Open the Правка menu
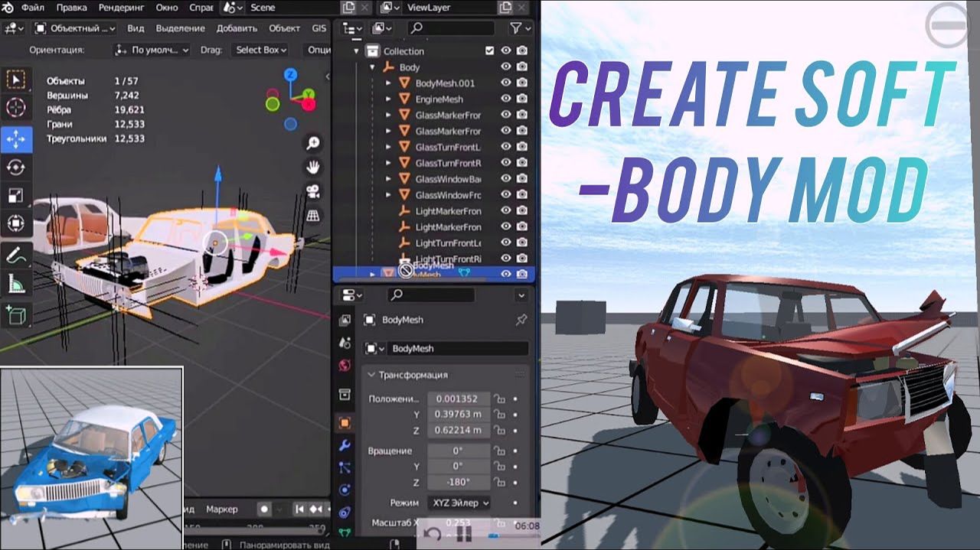This screenshot has width=980, height=550. (71, 8)
